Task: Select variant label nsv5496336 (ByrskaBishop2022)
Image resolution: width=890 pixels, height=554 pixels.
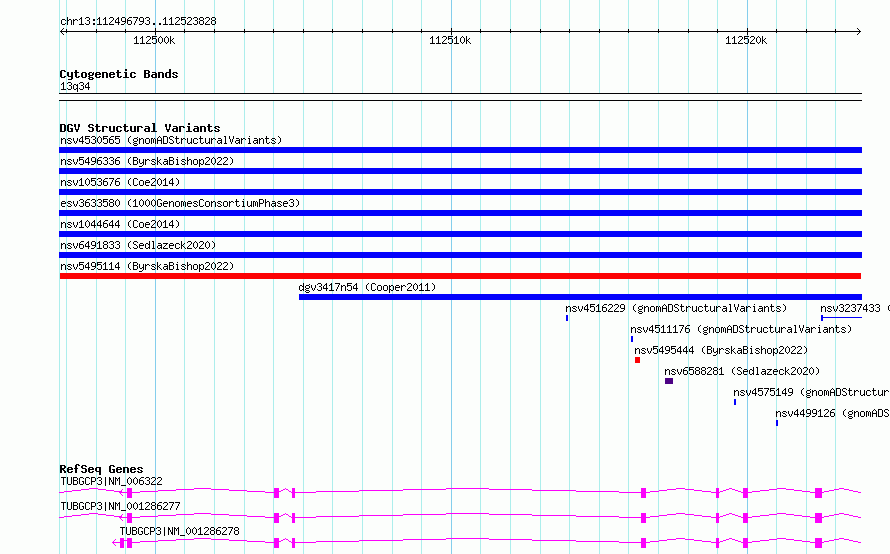Action: tap(147, 161)
